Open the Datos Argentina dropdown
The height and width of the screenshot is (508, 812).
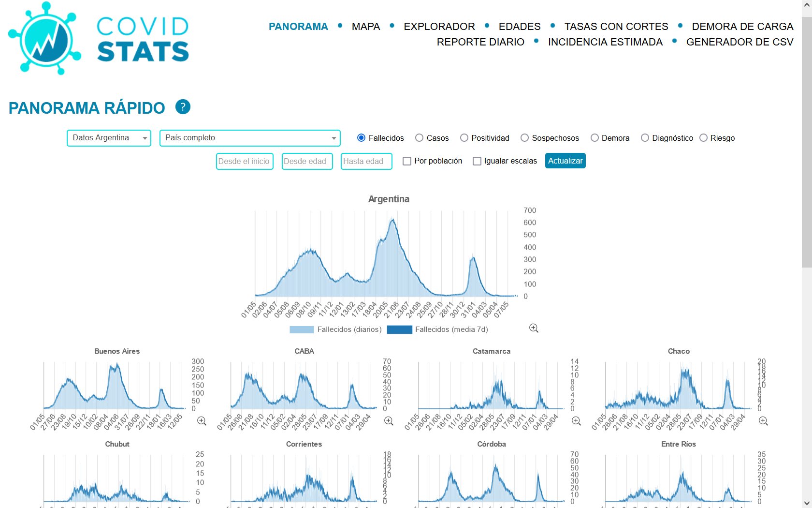pyautogui.click(x=109, y=138)
